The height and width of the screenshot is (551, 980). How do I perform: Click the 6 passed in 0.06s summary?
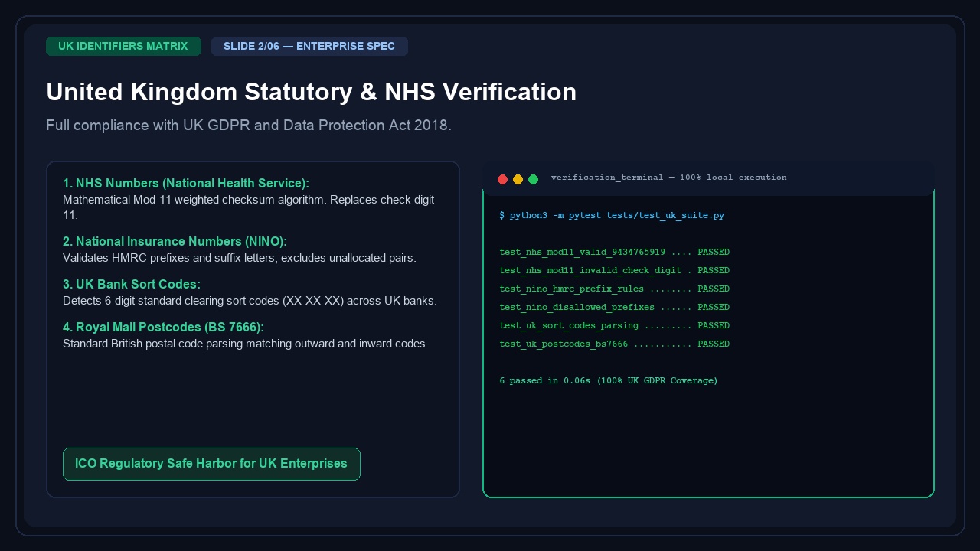609,380
